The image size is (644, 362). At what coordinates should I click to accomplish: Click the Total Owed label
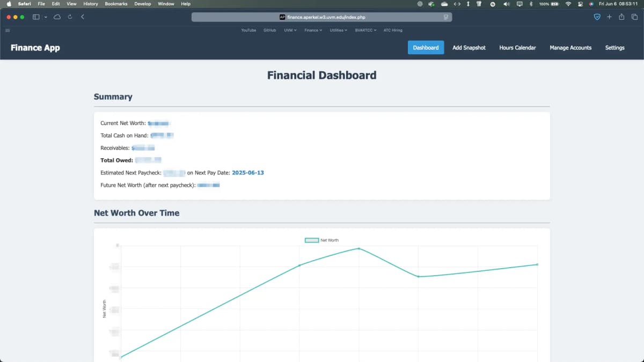tap(117, 160)
